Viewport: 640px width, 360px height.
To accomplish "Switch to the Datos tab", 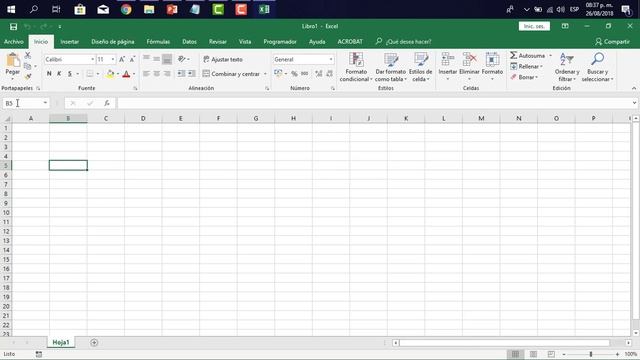I will [189, 42].
